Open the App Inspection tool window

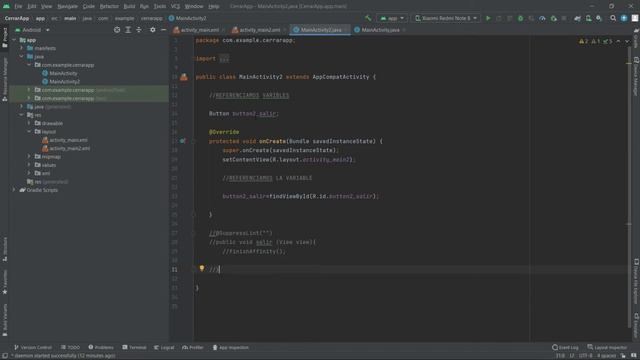(230, 347)
